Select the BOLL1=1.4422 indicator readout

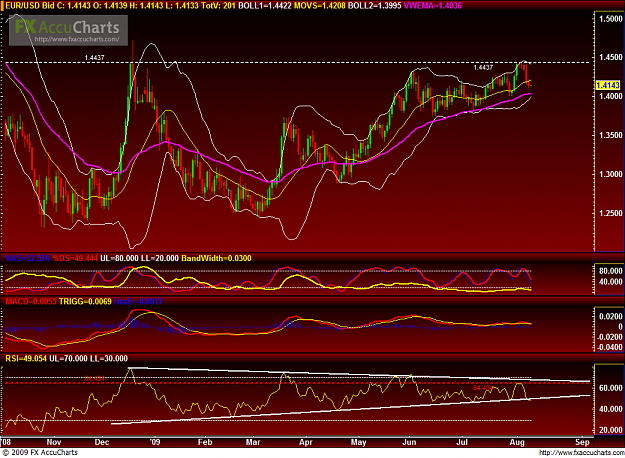265,6
